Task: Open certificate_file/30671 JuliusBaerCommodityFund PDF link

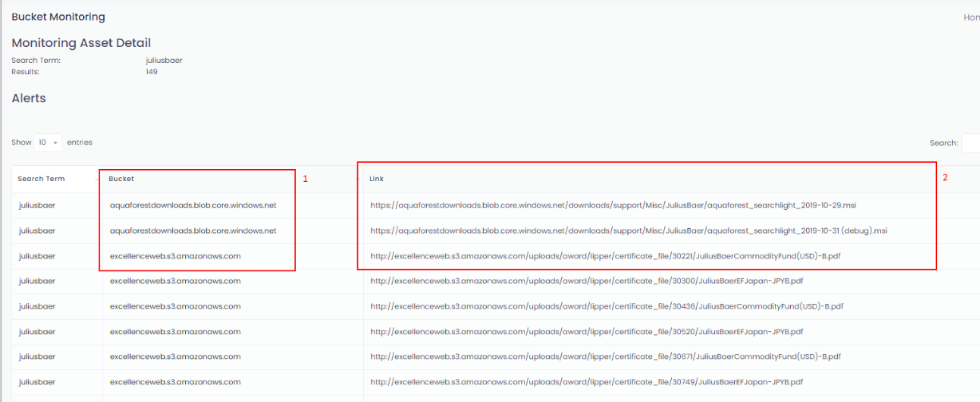Action: 606,357
